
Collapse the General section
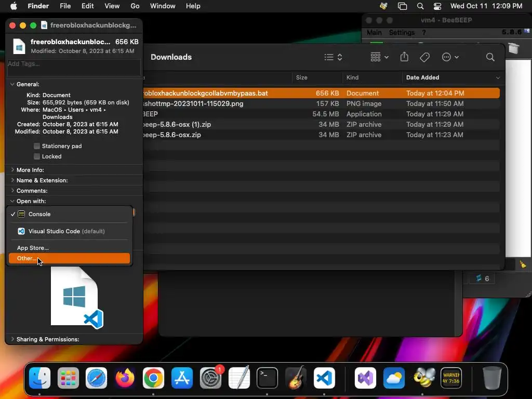click(12, 84)
